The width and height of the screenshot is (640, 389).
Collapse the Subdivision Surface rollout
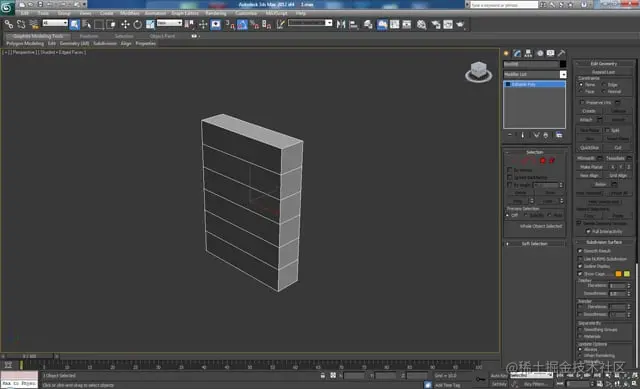[604, 242]
